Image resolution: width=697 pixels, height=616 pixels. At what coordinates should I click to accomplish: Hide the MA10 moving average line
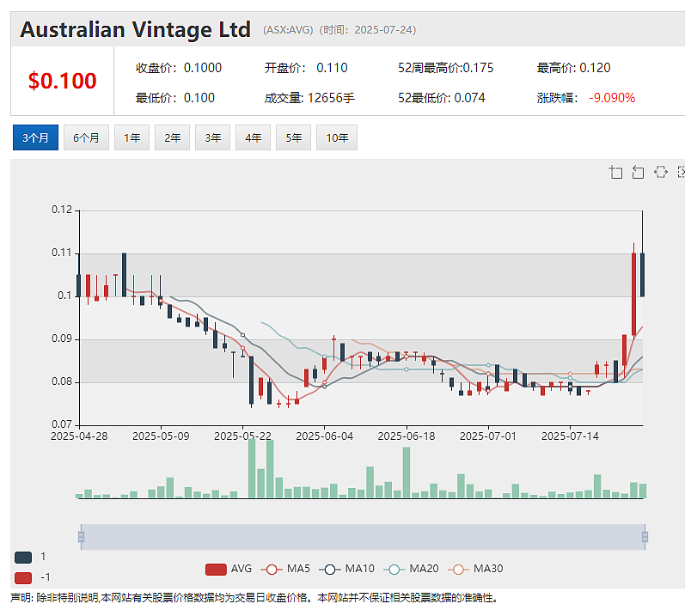coord(346,569)
